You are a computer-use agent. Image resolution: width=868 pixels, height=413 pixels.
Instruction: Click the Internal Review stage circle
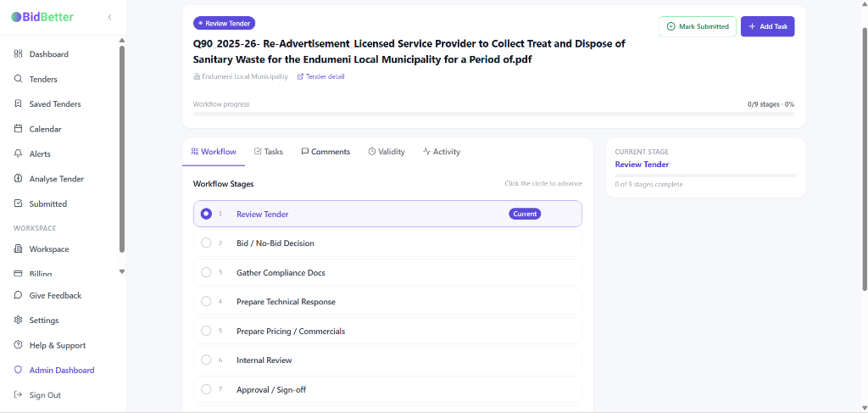(x=206, y=360)
